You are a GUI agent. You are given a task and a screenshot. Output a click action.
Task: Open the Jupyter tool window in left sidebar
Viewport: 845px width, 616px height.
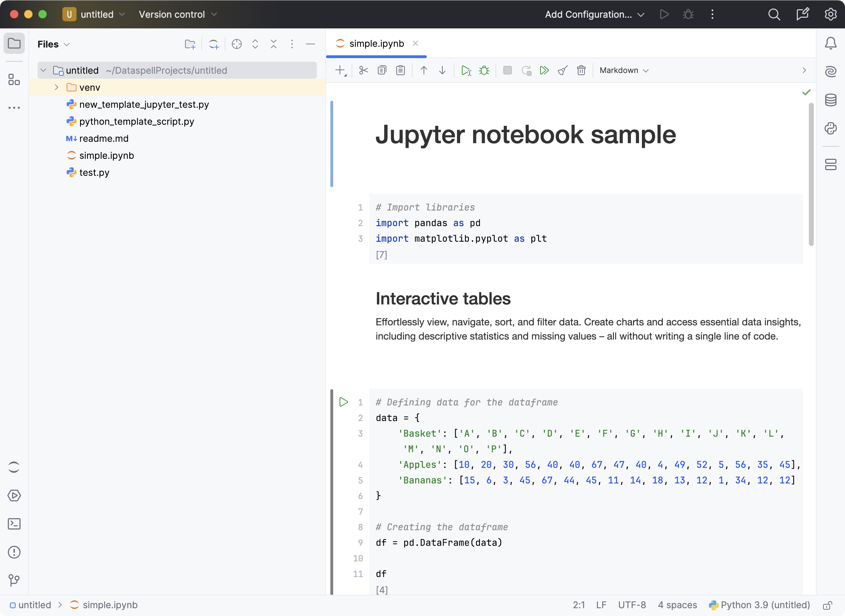14,467
